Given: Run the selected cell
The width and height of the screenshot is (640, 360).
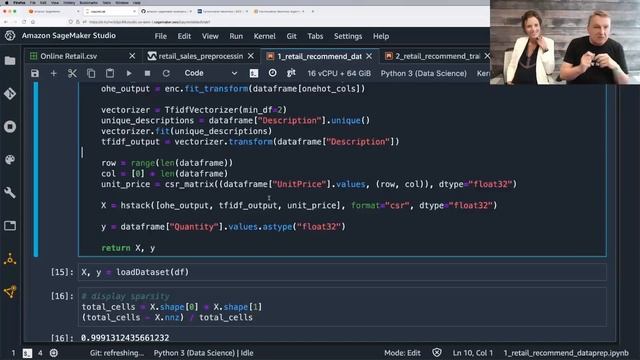Looking at the screenshot, I should tap(129, 73).
